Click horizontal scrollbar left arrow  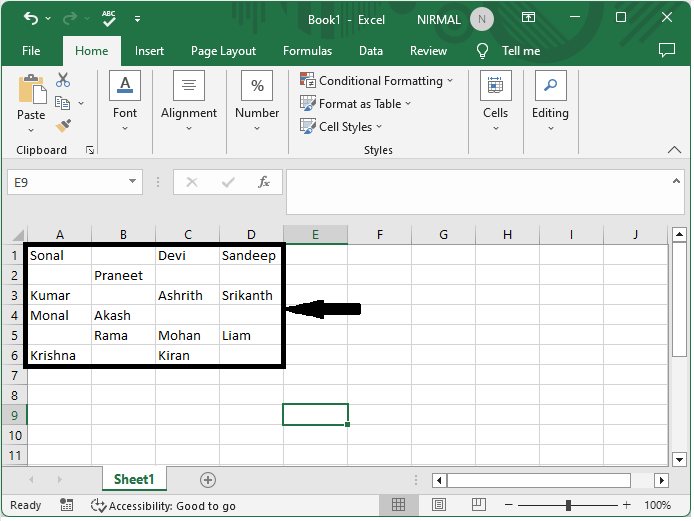(x=439, y=480)
